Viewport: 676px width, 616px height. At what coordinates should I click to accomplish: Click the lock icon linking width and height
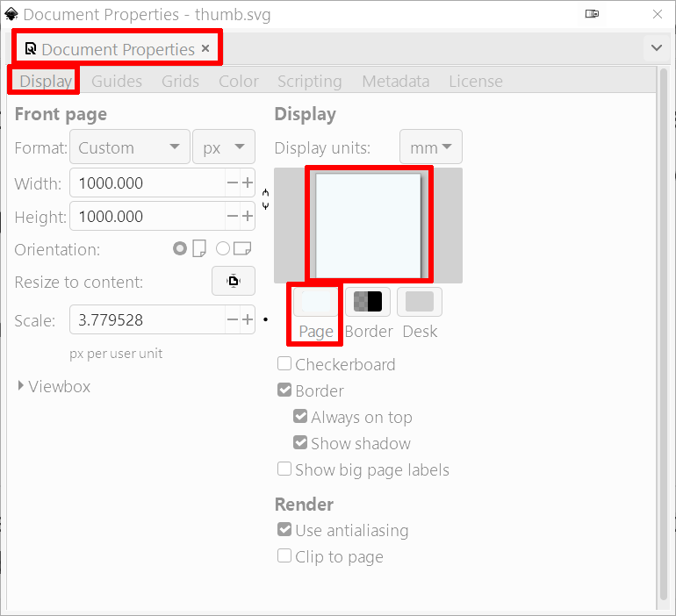[x=265, y=199]
